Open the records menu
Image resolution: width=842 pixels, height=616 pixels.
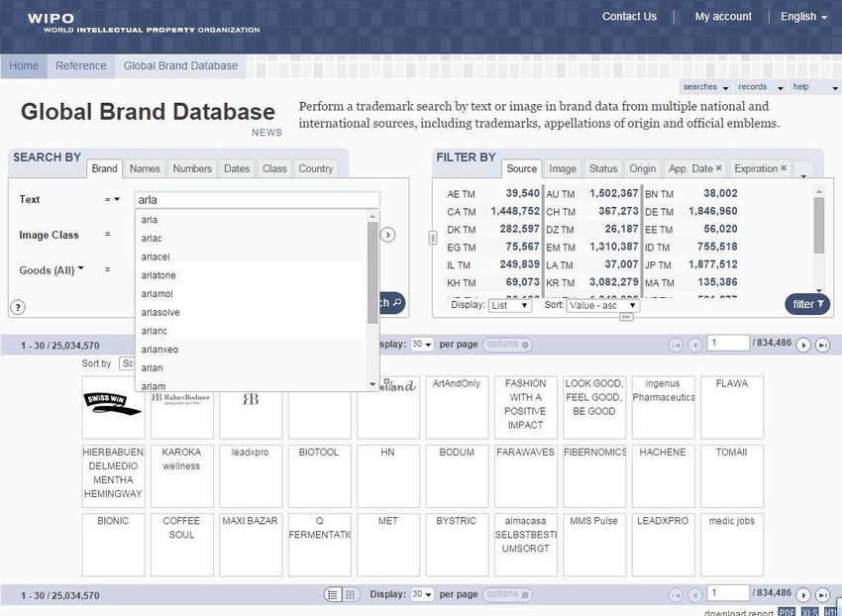pos(760,87)
